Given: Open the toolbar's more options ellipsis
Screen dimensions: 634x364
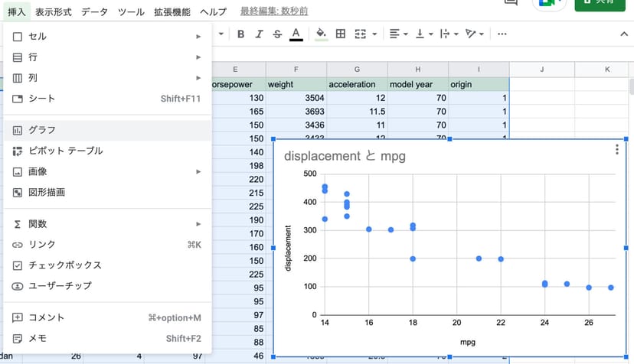Looking at the screenshot, I should tap(502, 34).
